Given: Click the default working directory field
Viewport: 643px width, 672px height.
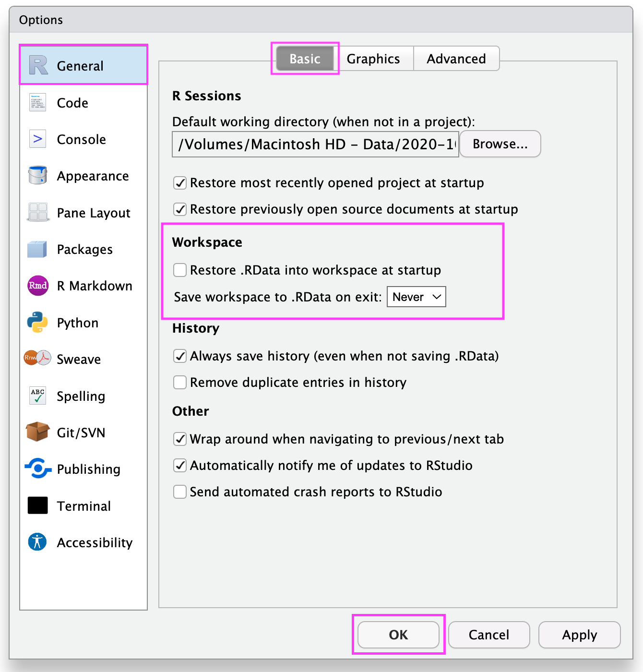Looking at the screenshot, I should pos(315,144).
